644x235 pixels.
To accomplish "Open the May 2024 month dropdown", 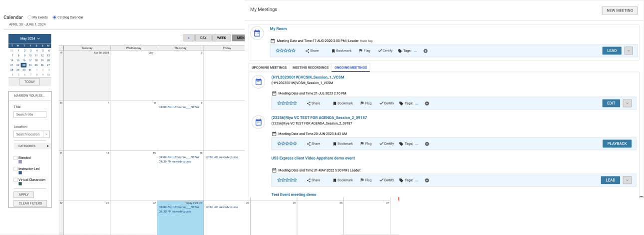I will click(30, 38).
